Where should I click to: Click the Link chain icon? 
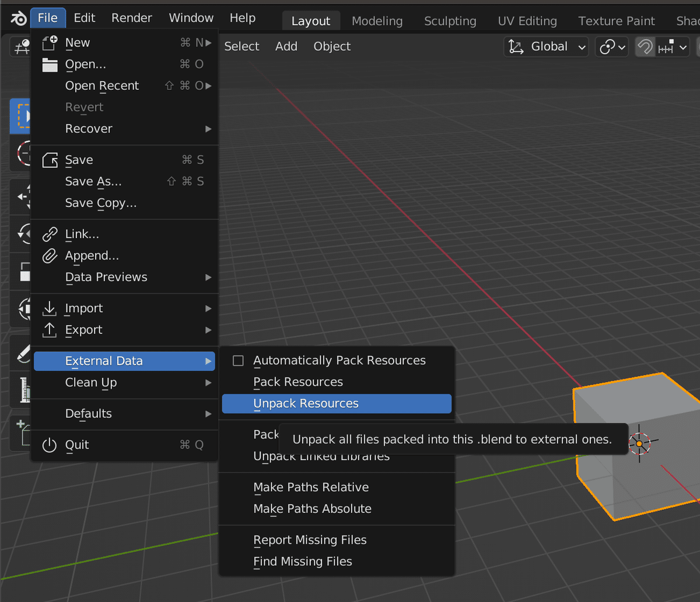coord(50,234)
